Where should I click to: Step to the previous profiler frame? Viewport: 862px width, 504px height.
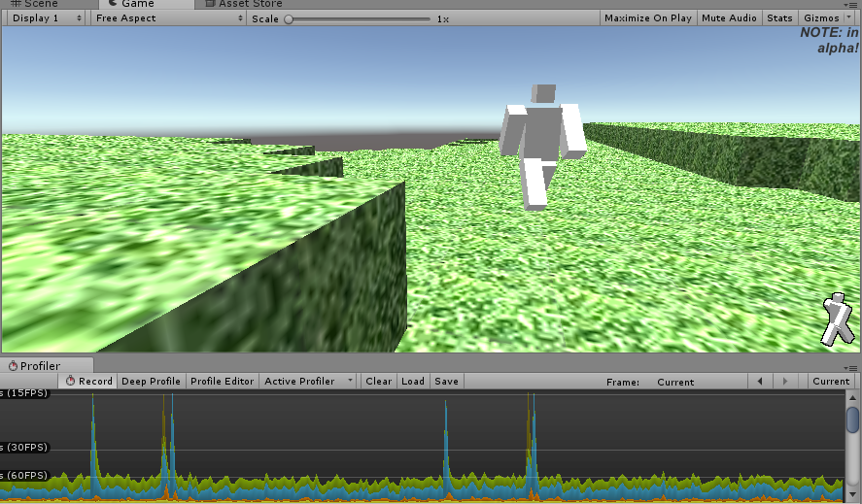tap(760, 382)
